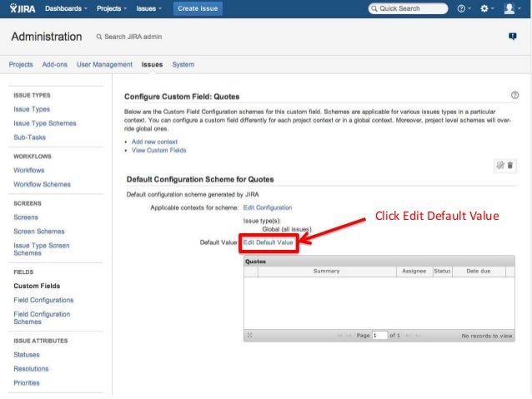The image size is (532, 399).
Task: Click the Quotes grid resize icon
Action: click(x=249, y=335)
